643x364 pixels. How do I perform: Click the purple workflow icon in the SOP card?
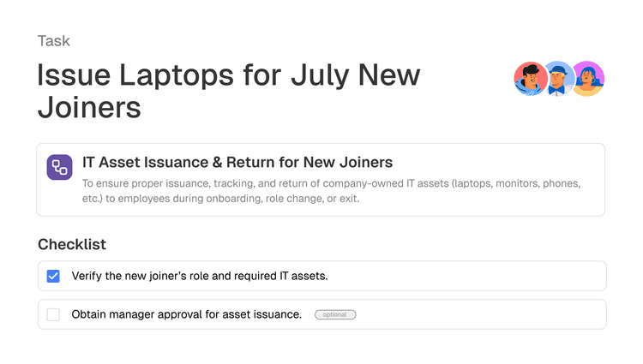click(59, 167)
